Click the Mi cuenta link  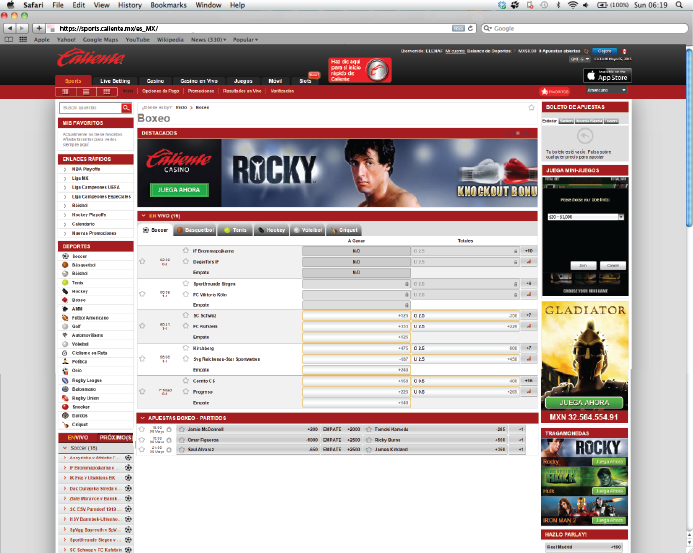455,51
